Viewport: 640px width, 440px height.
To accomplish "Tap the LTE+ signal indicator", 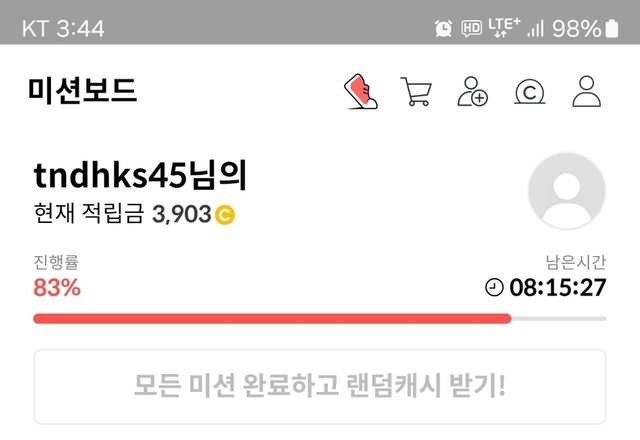I will click(504, 28).
